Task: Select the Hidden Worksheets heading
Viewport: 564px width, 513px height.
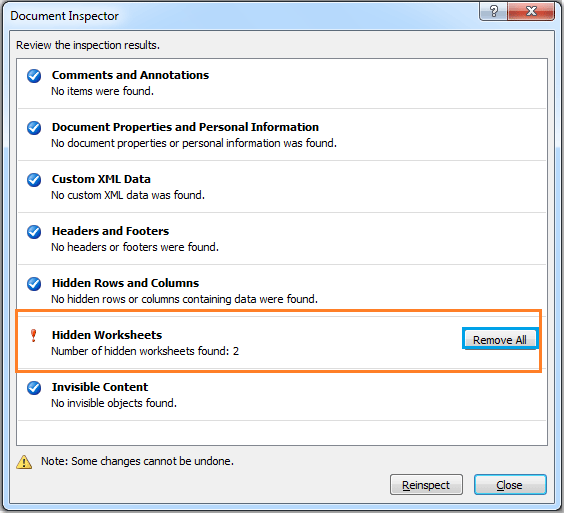Action: pos(107,335)
